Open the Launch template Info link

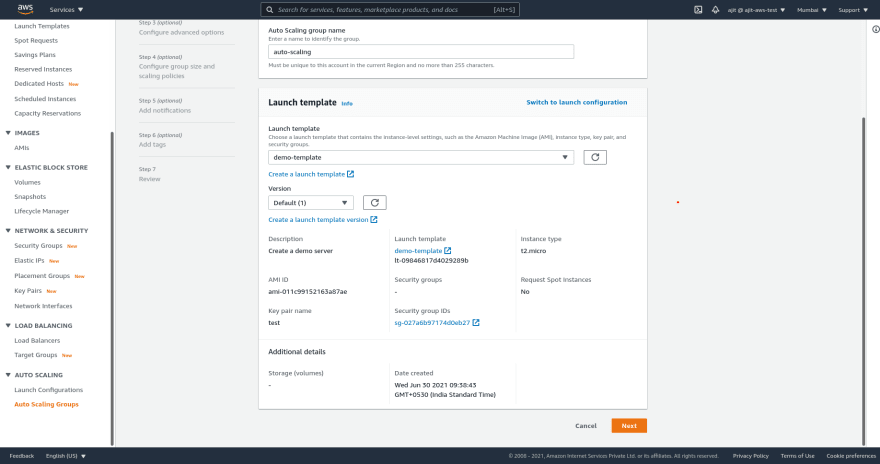coord(347,103)
